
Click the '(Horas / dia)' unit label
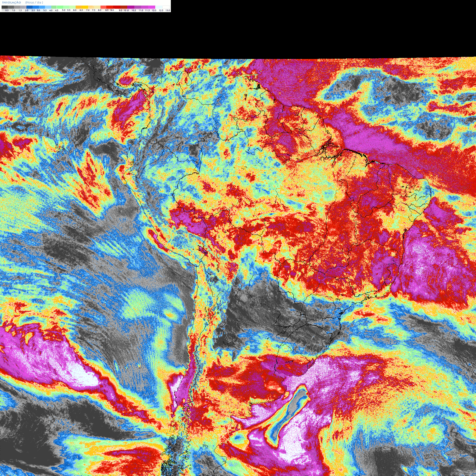[34, 2]
